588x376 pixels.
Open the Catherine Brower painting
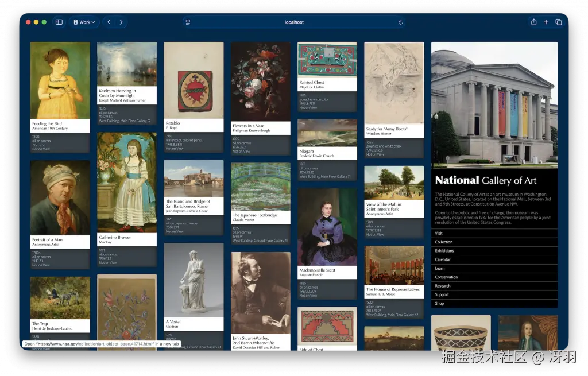(x=127, y=183)
